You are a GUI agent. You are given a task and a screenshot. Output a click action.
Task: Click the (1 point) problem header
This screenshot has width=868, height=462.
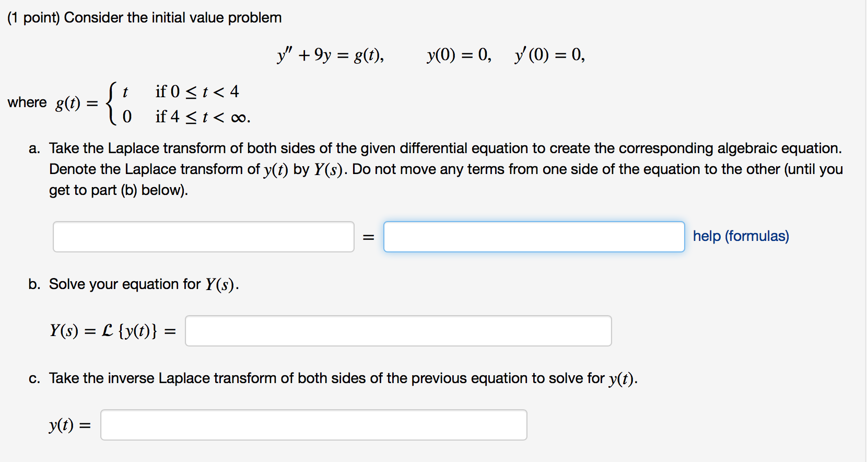click(x=145, y=17)
